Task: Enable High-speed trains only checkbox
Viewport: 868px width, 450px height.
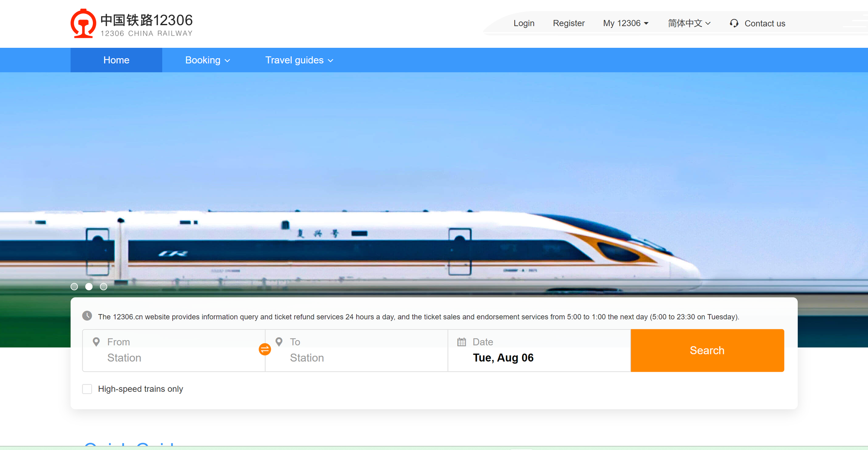Action: [x=87, y=389]
